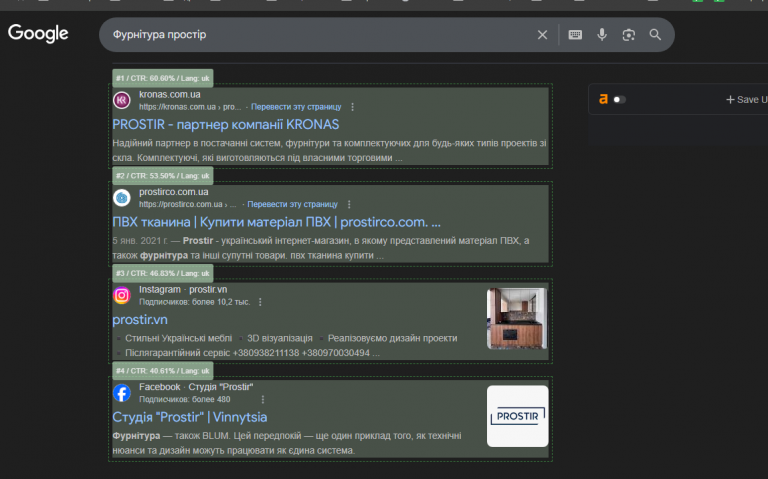Click 'Facebook · Студія "Prostir"' source label
The width and height of the screenshot is (768, 479).
(x=196, y=387)
